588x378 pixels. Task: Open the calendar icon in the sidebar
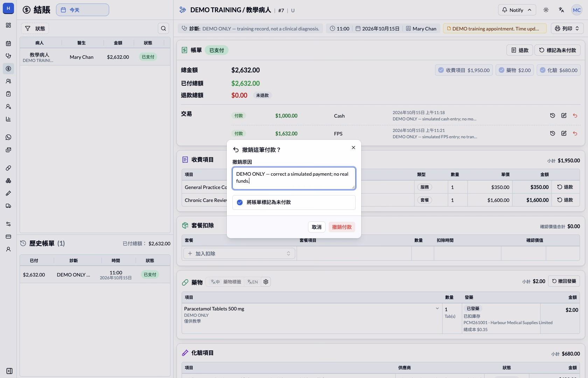(x=8, y=43)
